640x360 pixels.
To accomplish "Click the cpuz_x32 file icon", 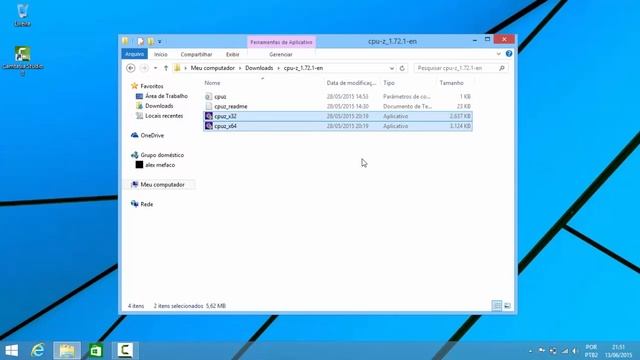I will pos(209,116).
